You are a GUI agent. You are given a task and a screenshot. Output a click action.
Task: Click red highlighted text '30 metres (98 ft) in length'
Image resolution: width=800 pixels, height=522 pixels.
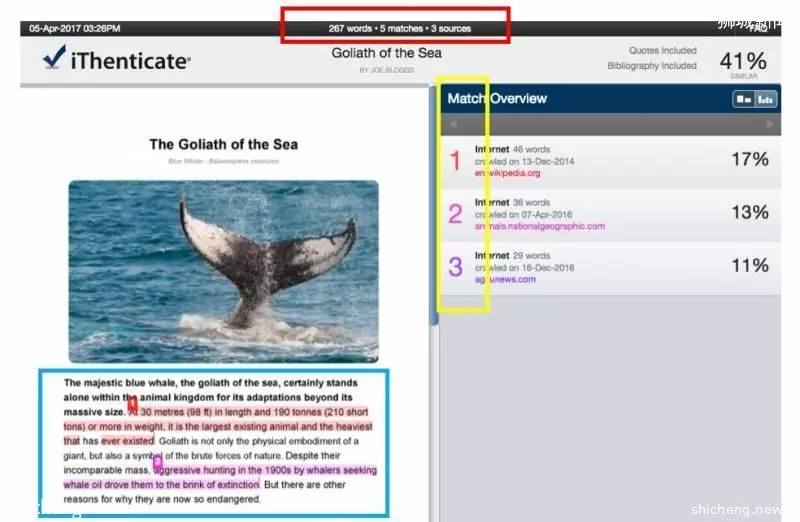(195, 412)
